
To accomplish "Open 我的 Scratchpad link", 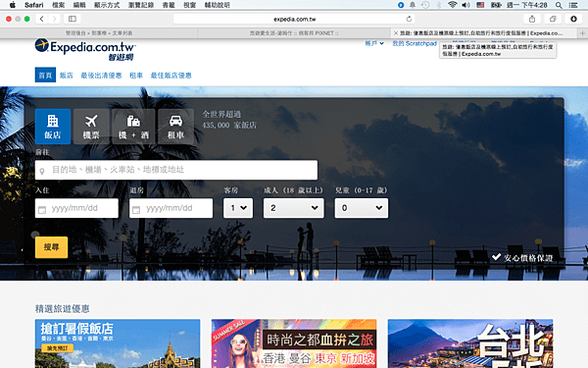I will pos(415,43).
